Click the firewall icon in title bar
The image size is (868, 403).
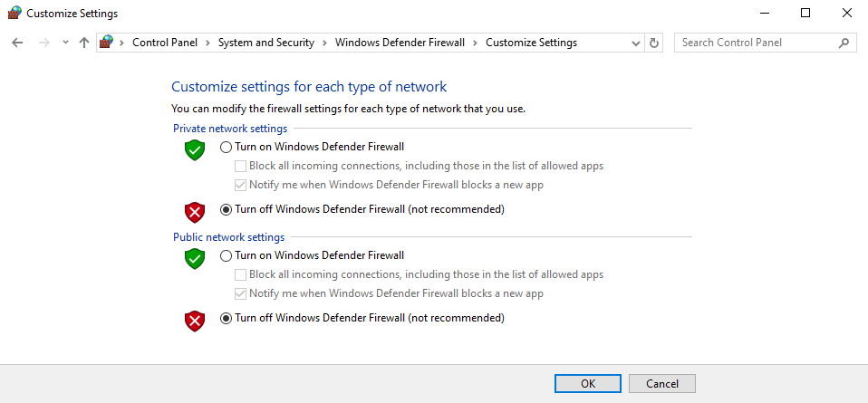tap(14, 14)
